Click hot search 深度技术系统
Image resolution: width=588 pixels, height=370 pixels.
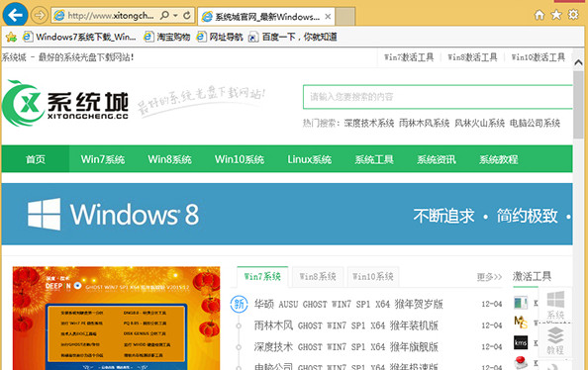[369, 123]
